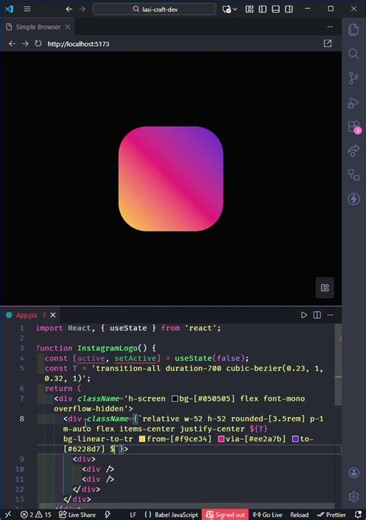Click the Prettier status item
Screen dimensions: 366x520
(x=331, y=515)
